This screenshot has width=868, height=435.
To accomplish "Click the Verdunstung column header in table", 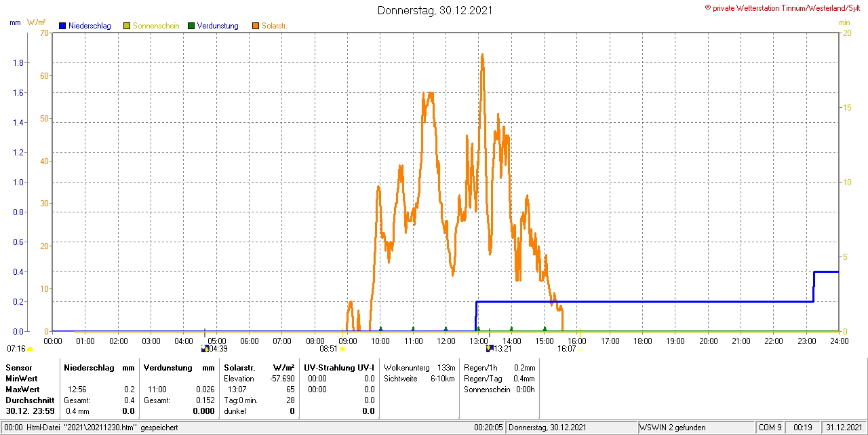I will [x=169, y=367].
